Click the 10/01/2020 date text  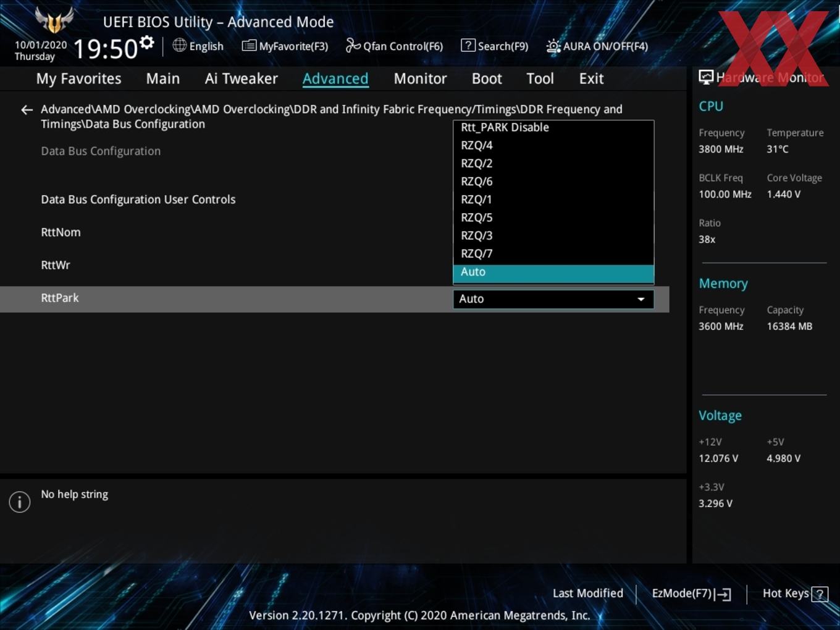click(41, 45)
